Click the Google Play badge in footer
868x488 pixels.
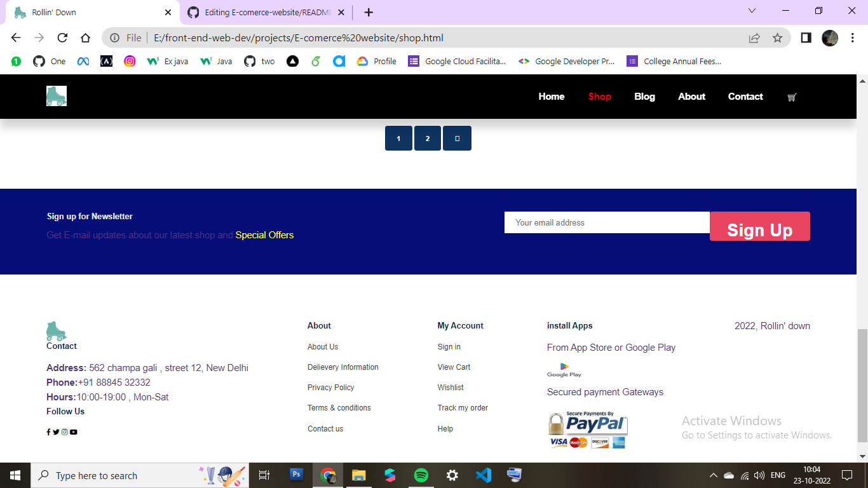pos(564,370)
